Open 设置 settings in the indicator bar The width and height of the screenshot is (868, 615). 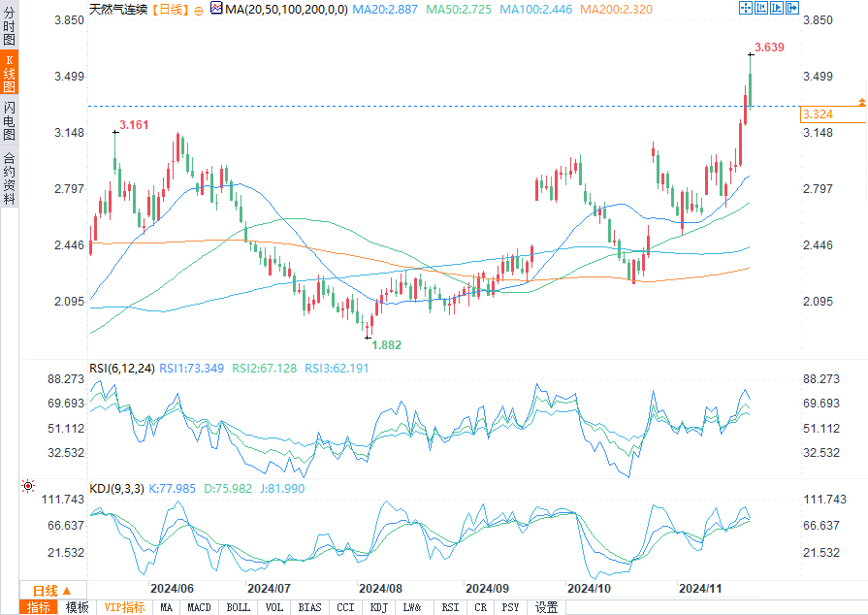[x=547, y=607]
